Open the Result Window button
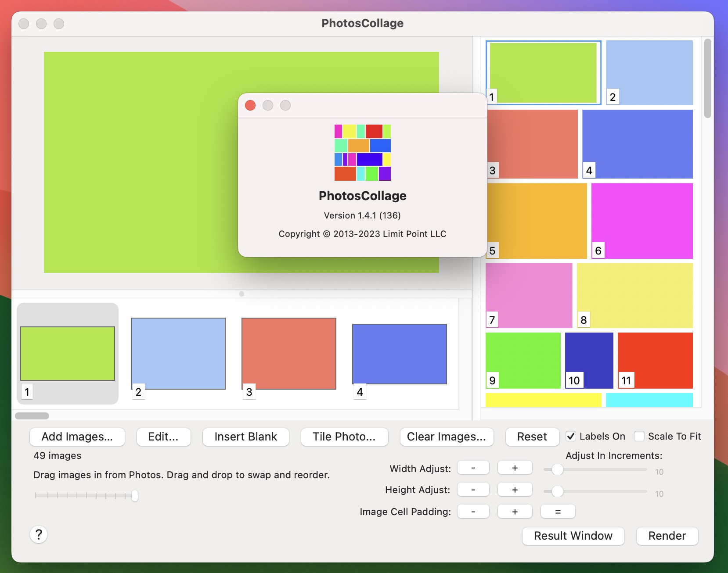 click(573, 536)
